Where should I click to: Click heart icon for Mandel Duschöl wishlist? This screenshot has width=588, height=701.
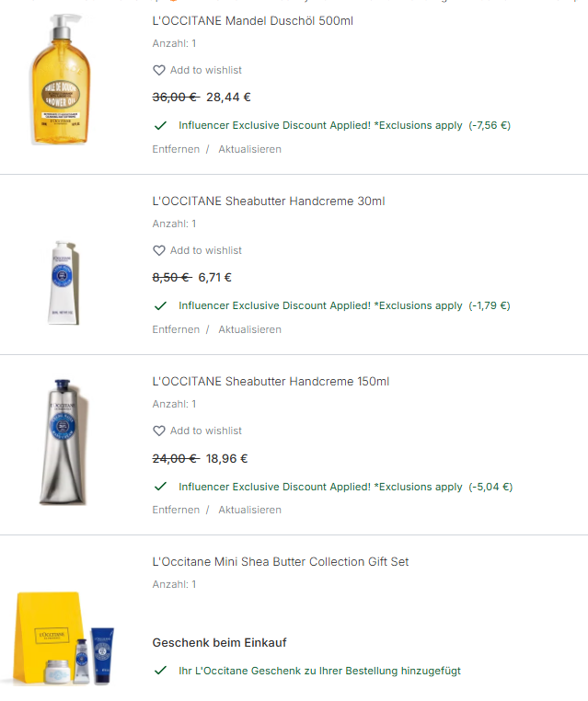tap(159, 70)
